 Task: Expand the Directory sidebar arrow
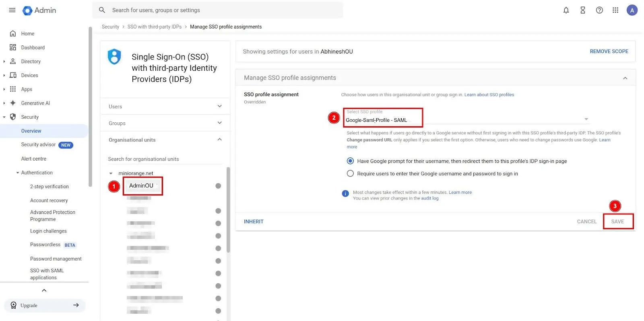[x=4, y=62]
